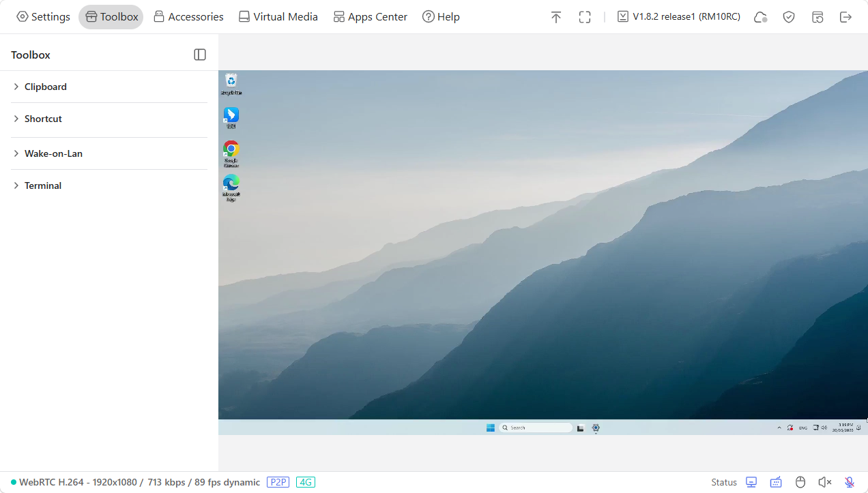Open the remote Windows Start button
868x493 pixels.
point(490,428)
